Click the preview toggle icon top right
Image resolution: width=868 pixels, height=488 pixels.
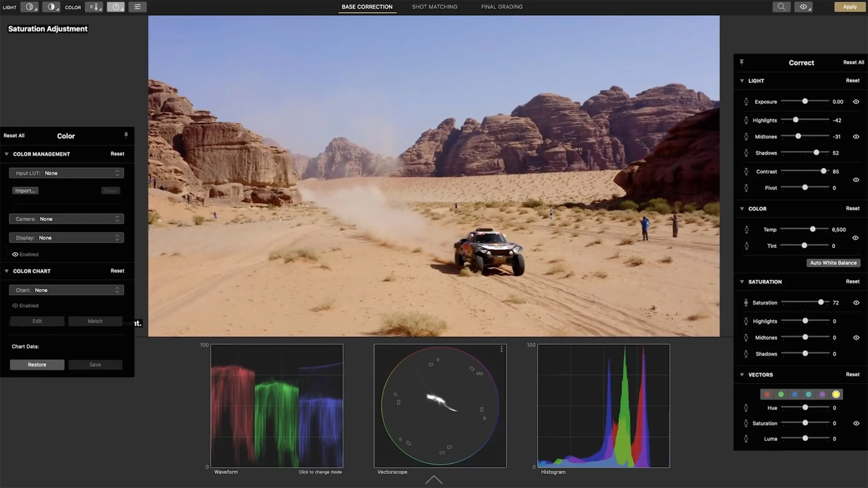pyautogui.click(x=804, y=6)
